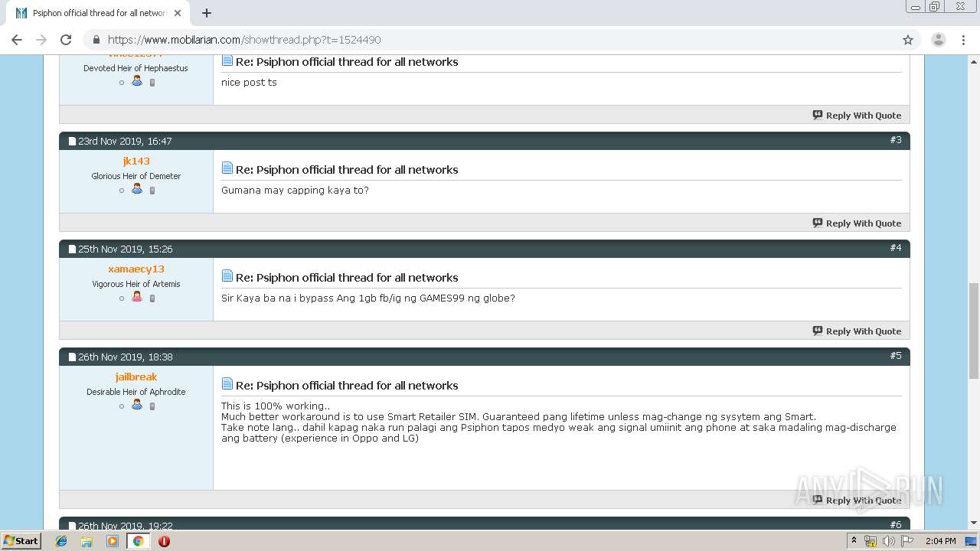Reply With Quote to jailbreak's post
Image resolution: width=980 pixels, height=551 pixels.
tap(857, 500)
